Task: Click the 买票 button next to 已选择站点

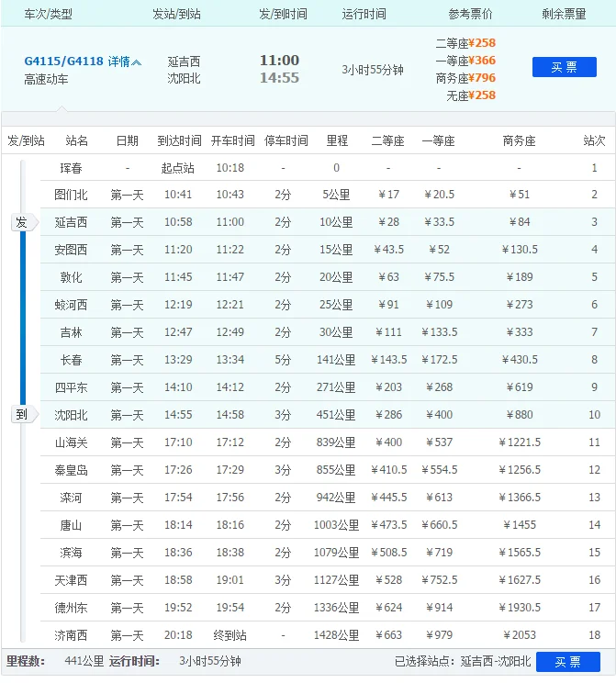Action: click(x=568, y=662)
